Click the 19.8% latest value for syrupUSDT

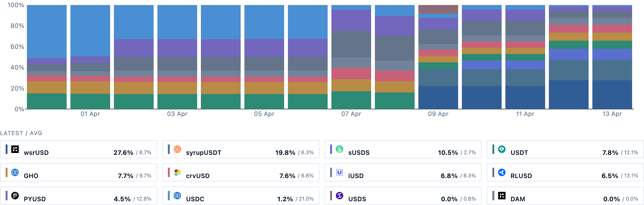[x=285, y=153]
